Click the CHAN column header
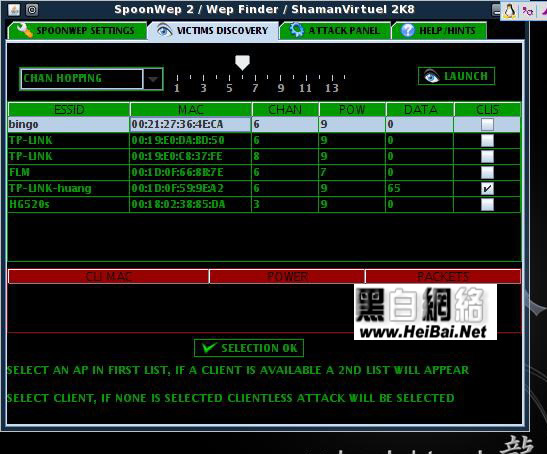This screenshot has width=547, height=454. (x=285, y=110)
